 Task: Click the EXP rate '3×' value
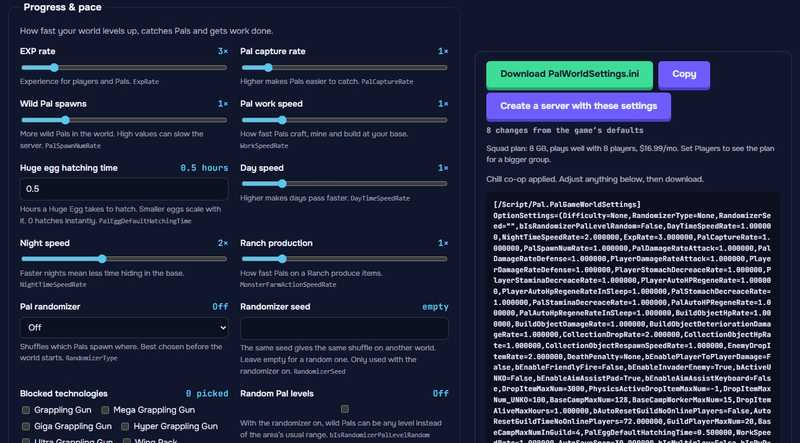tap(223, 52)
